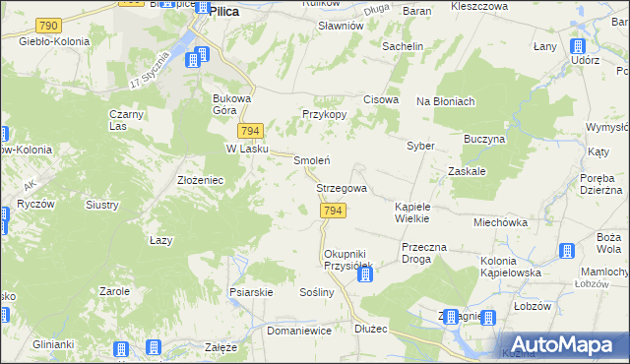The image size is (630, 364).
Task: Select the Siustry label
Action: [102, 205]
